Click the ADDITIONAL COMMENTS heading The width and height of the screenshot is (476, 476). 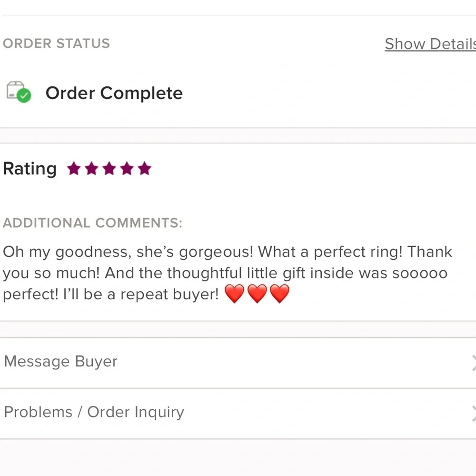tap(92, 223)
